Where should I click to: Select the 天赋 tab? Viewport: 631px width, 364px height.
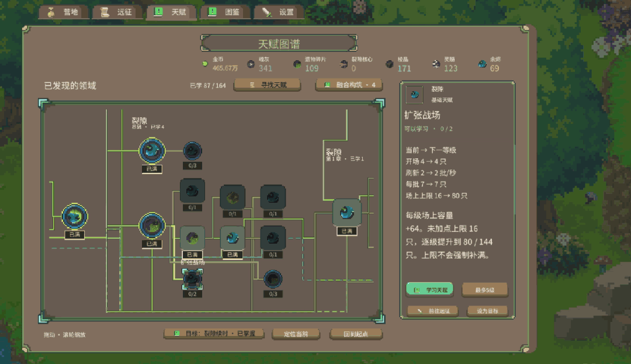point(171,12)
